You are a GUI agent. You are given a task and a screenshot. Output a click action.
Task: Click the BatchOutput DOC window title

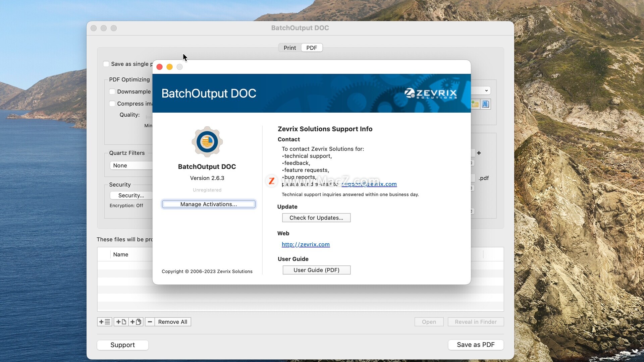(300, 28)
